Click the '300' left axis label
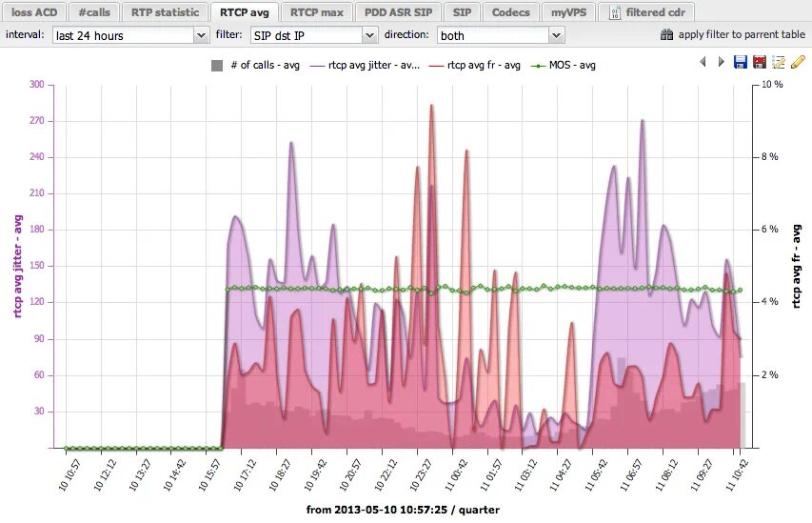Screen dimensions: 812x523 click(37, 84)
